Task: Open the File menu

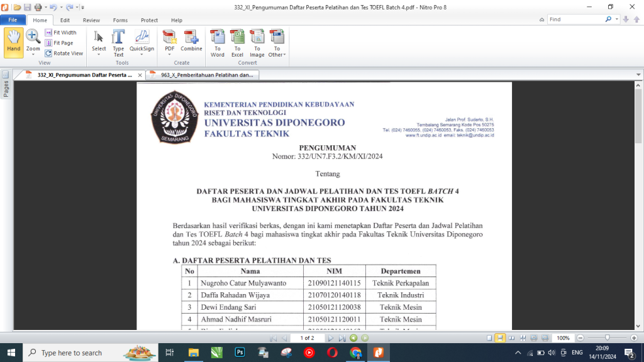Action: [13, 19]
